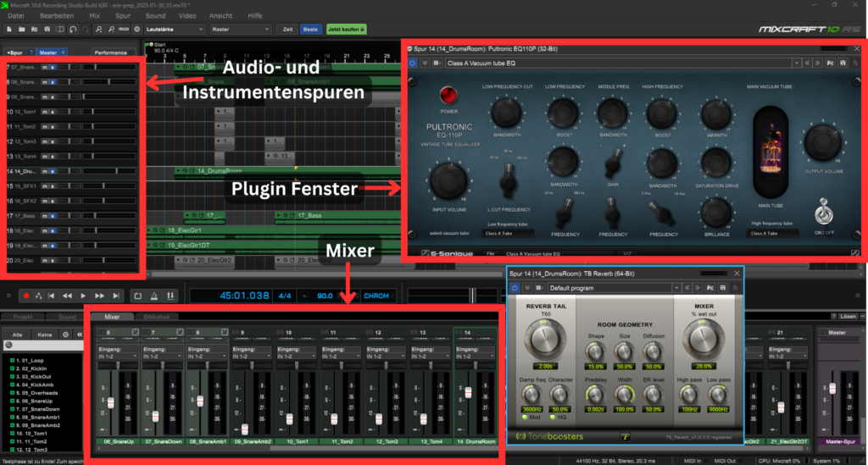Select next preset in TB Reverb window
Image resolution: width=868 pixels, height=465 pixels.
tap(698, 288)
